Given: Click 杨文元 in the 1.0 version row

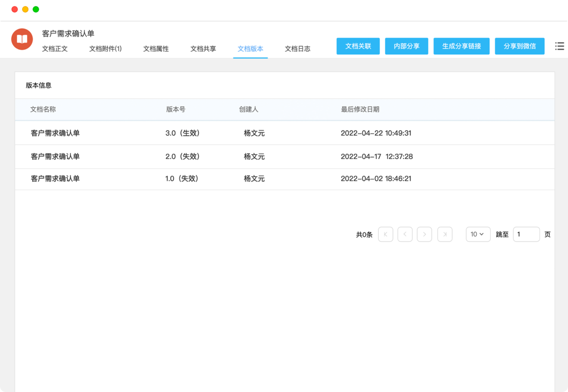Looking at the screenshot, I should (x=254, y=179).
